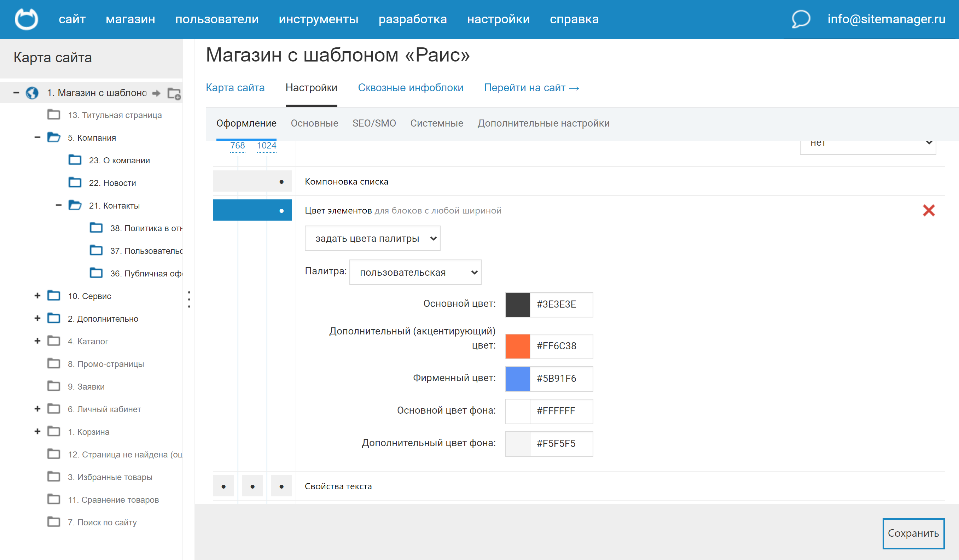Open the 'задать цвета палитры' dropdown

coord(372,239)
